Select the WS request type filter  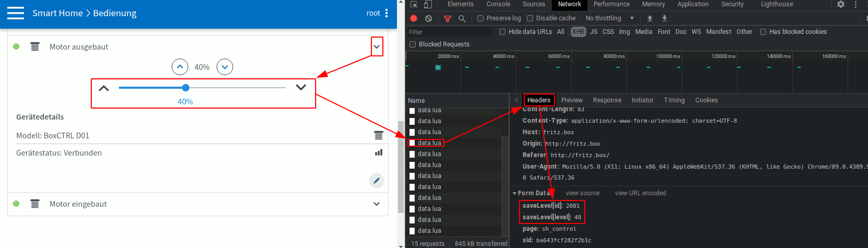(x=696, y=32)
